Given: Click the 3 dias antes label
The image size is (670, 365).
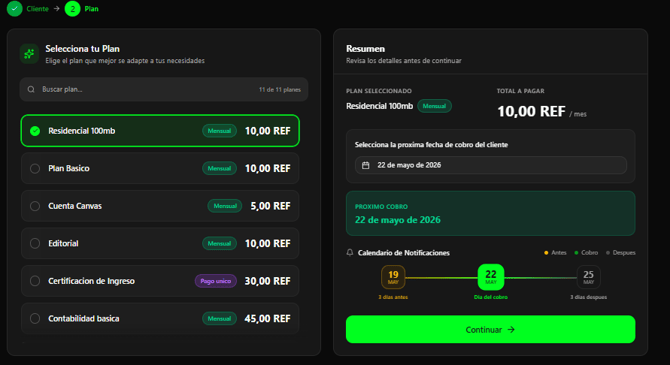Looking at the screenshot, I should pyautogui.click(x=393, y=297).
